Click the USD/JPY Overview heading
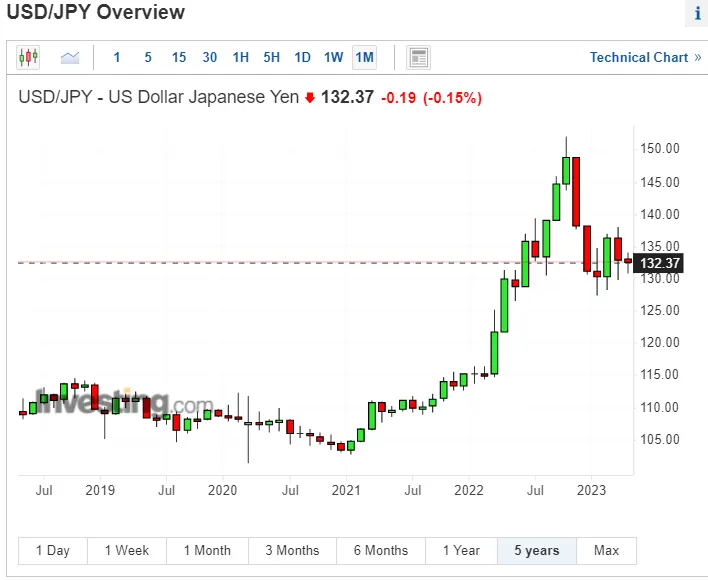The width and height of the screenshot is (708, 580). tap(96, 12)
